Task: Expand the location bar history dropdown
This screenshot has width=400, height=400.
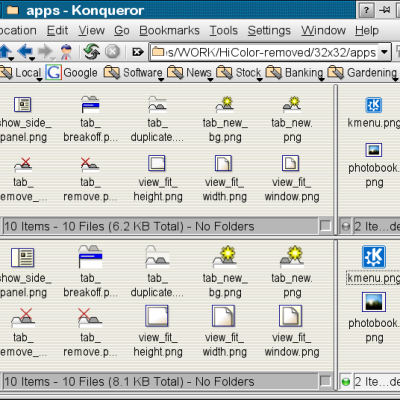Action: (384, 52)
